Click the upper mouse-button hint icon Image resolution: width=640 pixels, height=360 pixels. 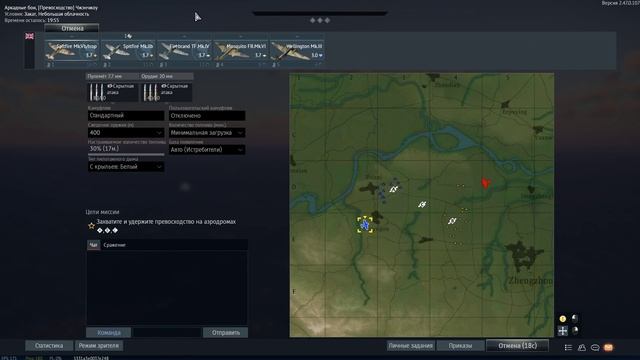[575, 318]
